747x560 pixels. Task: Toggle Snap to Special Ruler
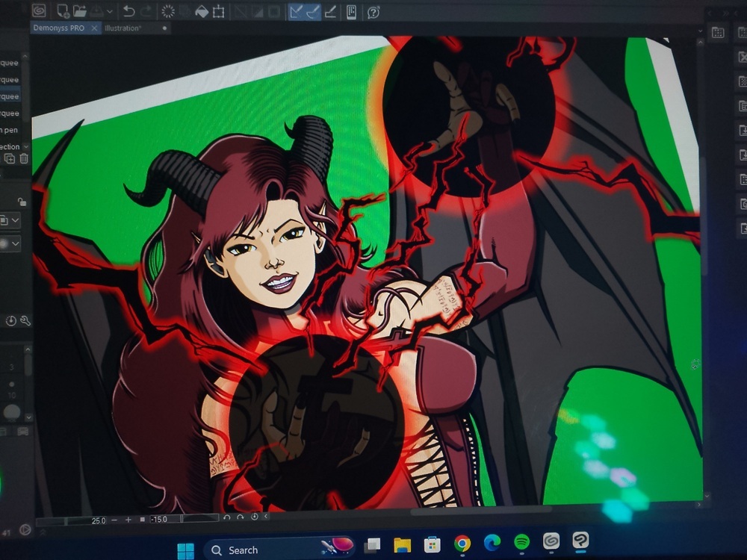[313, 11]
